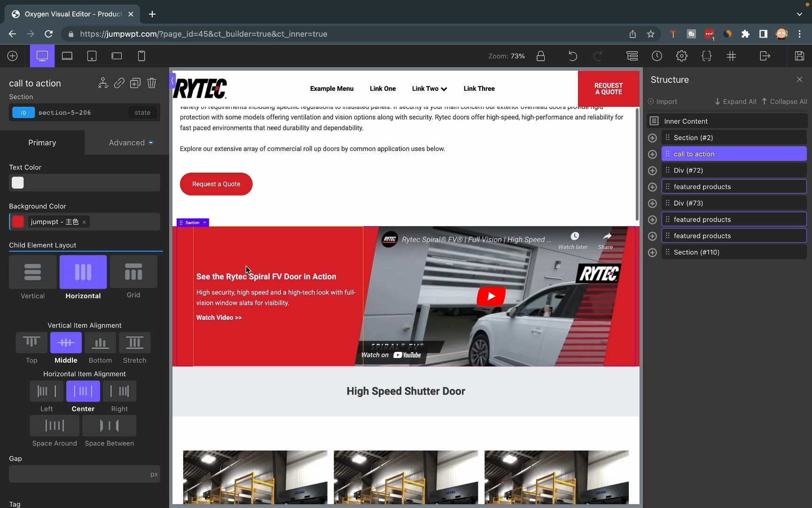Align items horizontally Right
Screen dimensions: 812x508
[x=120, y=391]
